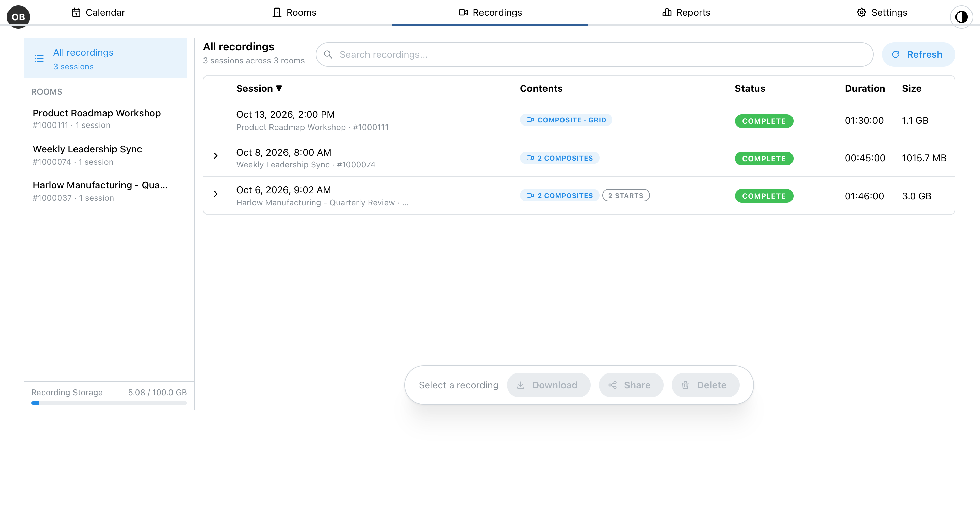Click the 2 COMPOSITES badge for Weekly Leadership Sync

tap(560, 158)
